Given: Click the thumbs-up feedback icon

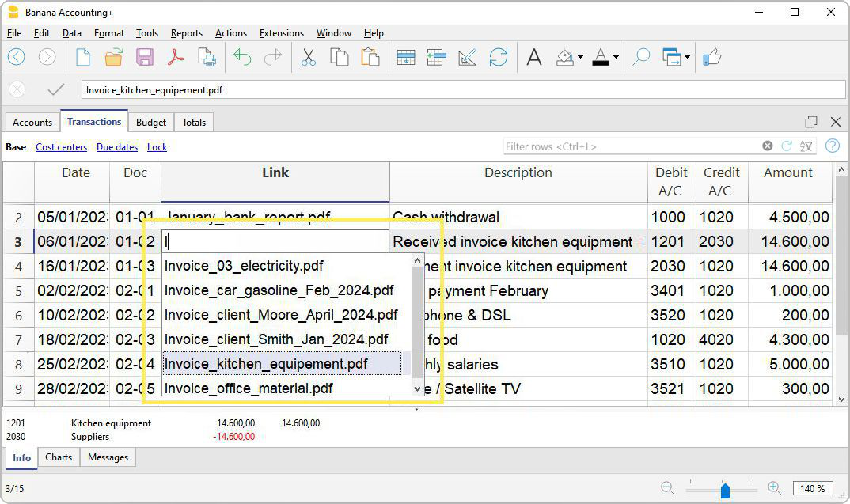Looking at the screenshot, I should [x=711, y=57].
